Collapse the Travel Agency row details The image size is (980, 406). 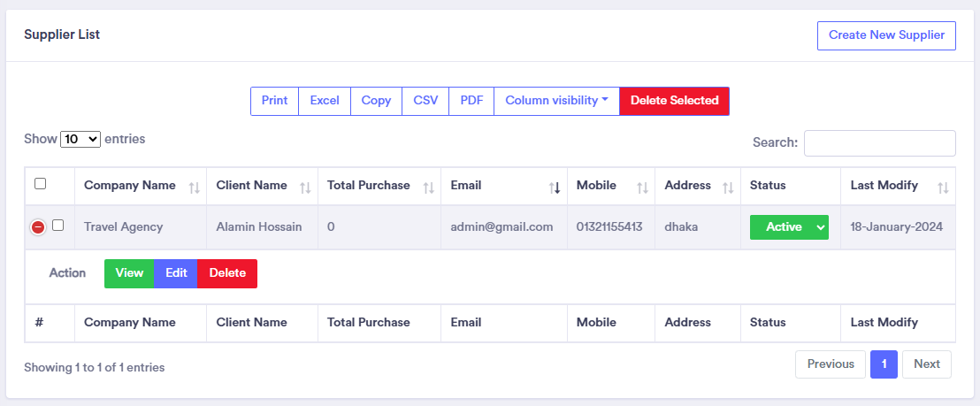pos(38,227)
